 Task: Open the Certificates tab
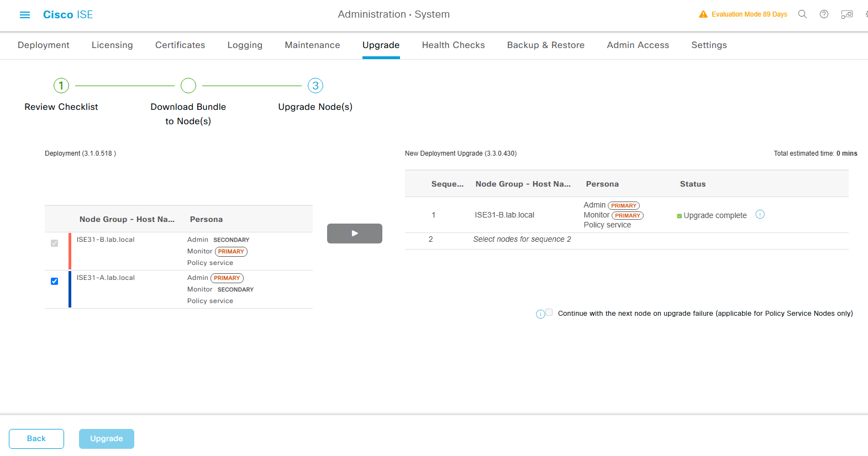[180, 45]
